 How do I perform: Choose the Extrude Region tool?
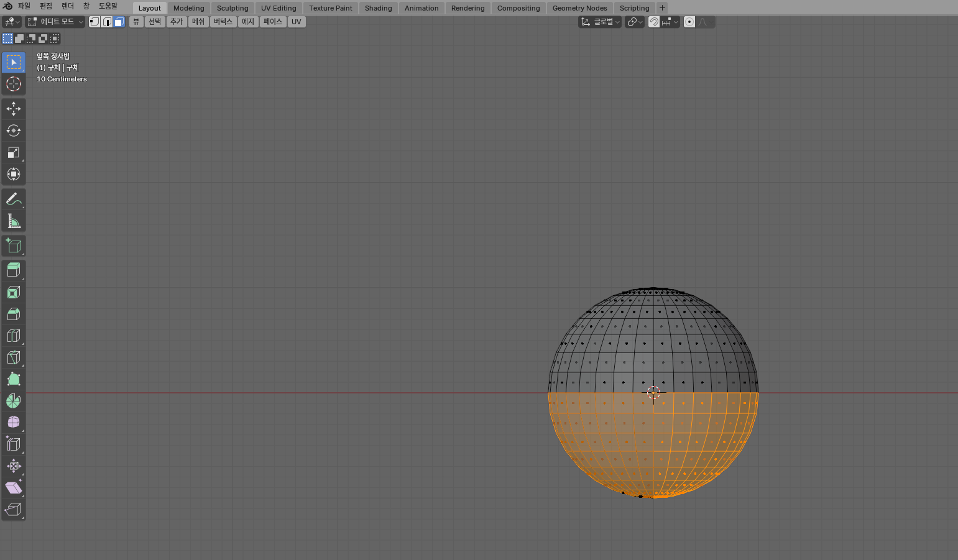[14, 270]
